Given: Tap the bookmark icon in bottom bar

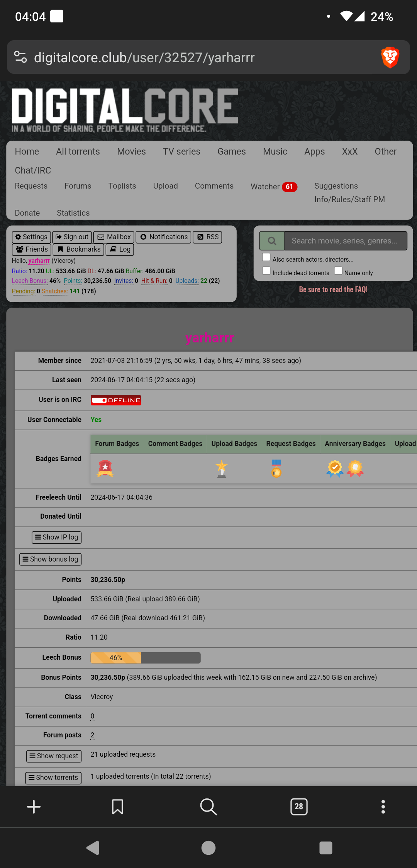Looking at the screenshot, I should (117, 807).
